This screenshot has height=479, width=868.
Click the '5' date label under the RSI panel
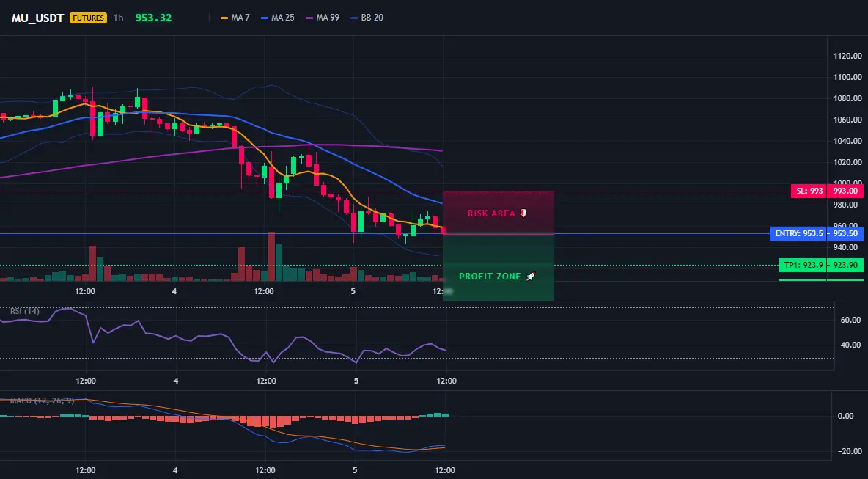[x=356, y=381]
